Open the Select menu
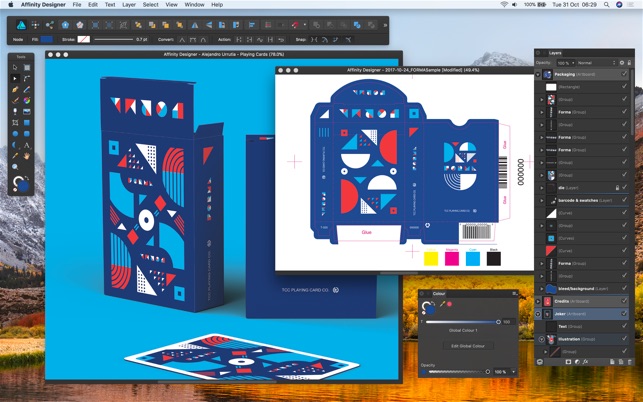Viewport: 643px width, 402px height. pyautogui.click(x=150, y=5)
